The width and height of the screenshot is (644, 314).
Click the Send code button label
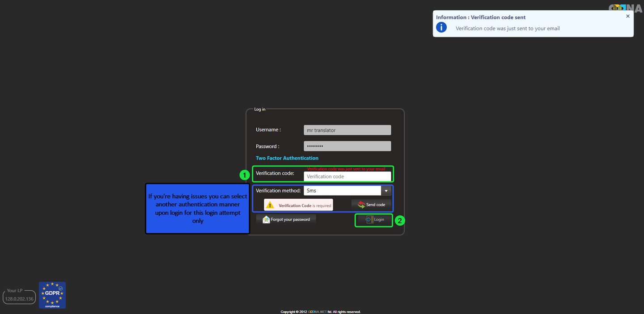376,205
